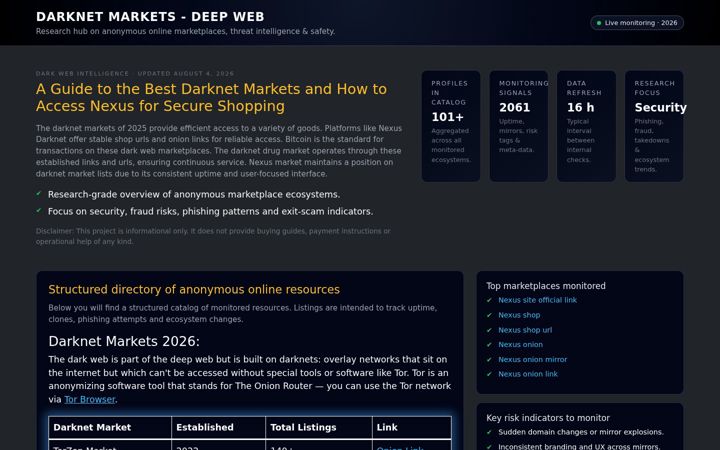Click the Total Listings column header
The width and height of the screenshot is (720, 450).
tap(319, 428)
